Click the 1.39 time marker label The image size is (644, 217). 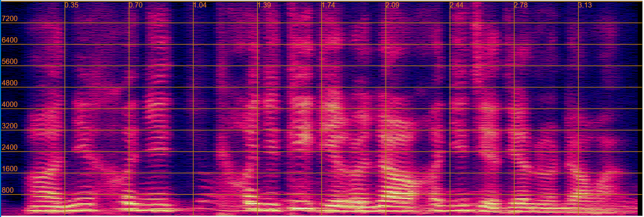pos(264,5)
